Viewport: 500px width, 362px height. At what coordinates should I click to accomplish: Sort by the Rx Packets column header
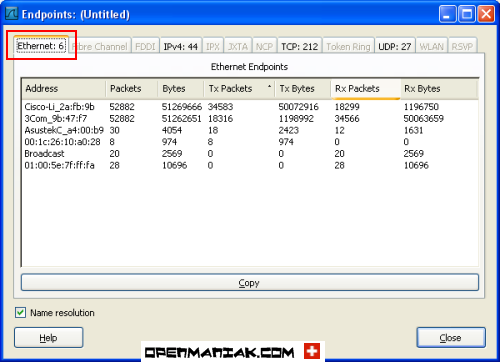[x=366, y=89]
